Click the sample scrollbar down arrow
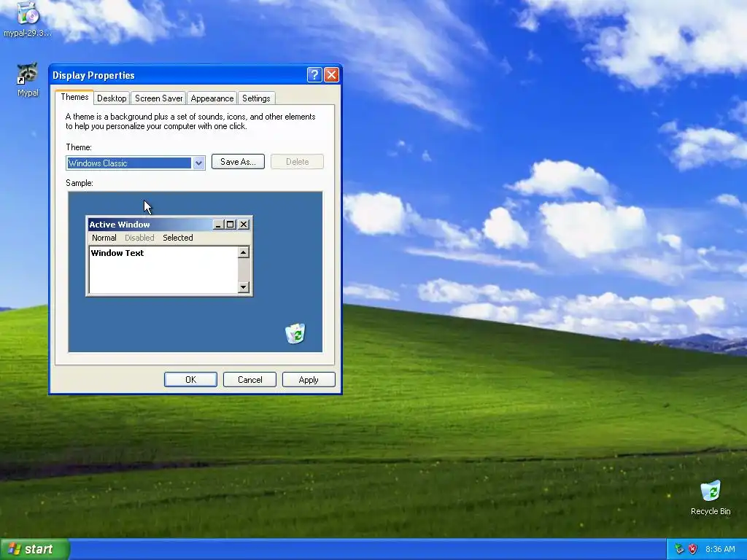Screen dimensions: 747x560 tap(244, 287)
